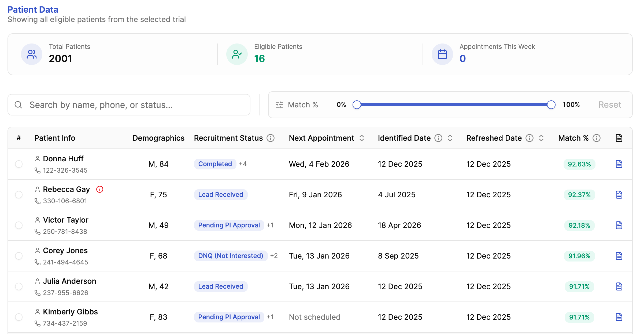Sort by Next Appointment column arrows
Screen dimensions: 644x334
coord(362,138)
